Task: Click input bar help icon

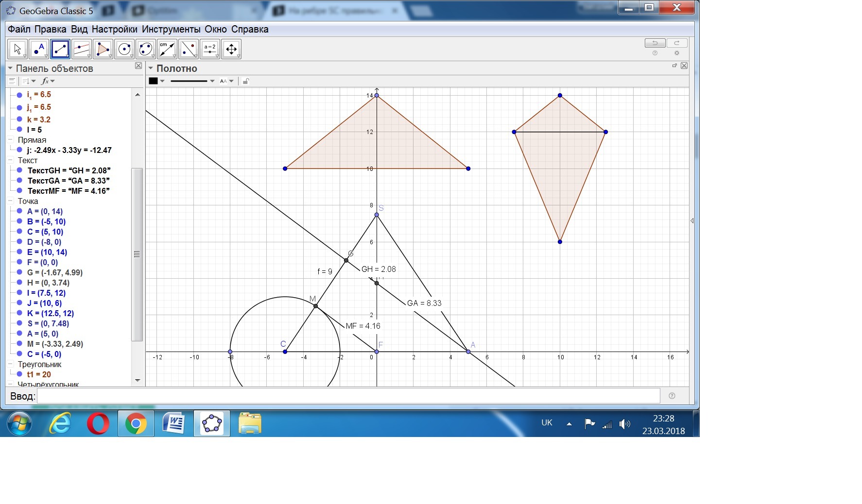Action: tap(672, 396)
